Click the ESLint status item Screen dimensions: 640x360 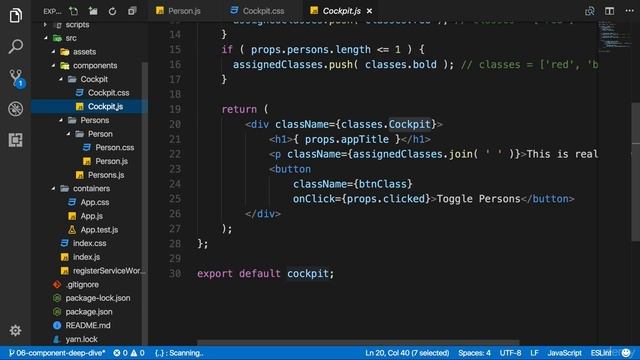pos(601,353)
